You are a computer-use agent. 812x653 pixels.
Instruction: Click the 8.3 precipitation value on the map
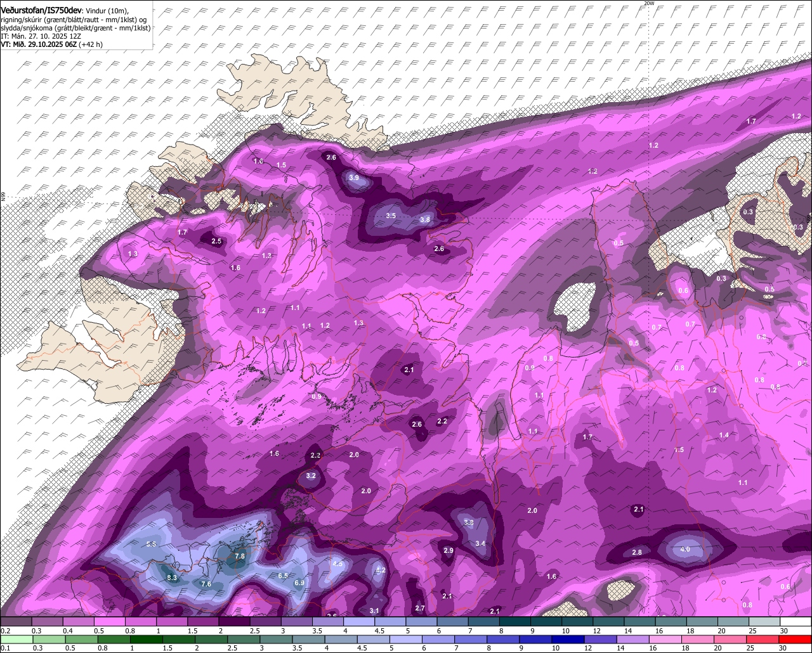click(172, 578)
